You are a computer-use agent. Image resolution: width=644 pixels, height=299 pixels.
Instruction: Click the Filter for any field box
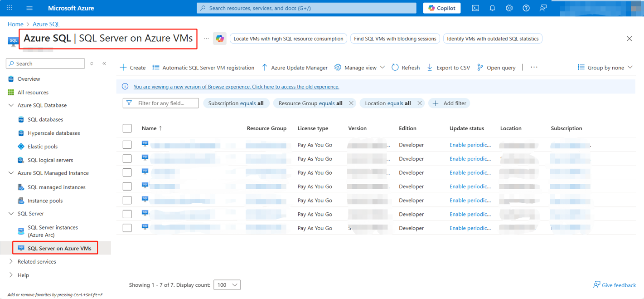pos(160,103)
